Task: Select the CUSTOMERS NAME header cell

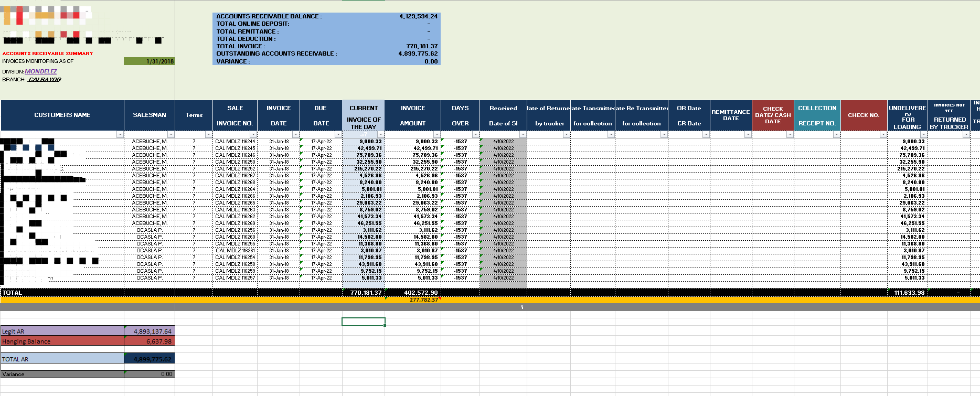Action: (x=62, y=115)
